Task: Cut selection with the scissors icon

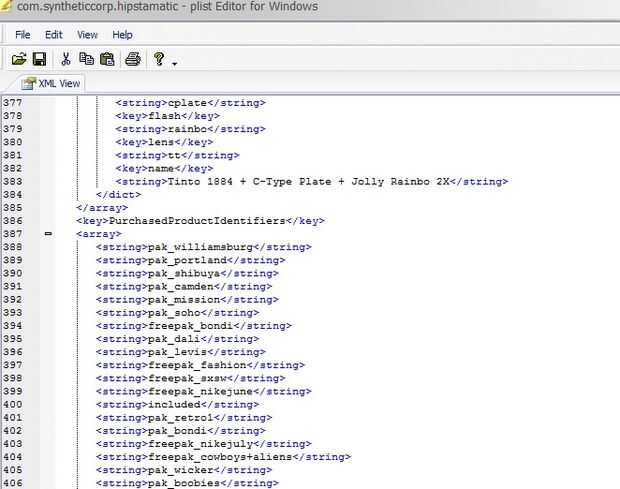Action: (66, 59)
